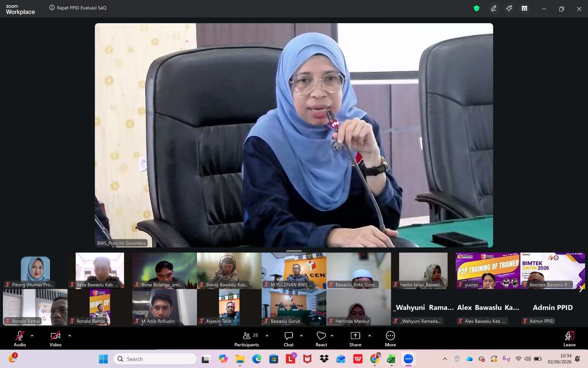Select M.YULDNAN BWS participant tile
The image size is (588, 368).
coord(294,271)
